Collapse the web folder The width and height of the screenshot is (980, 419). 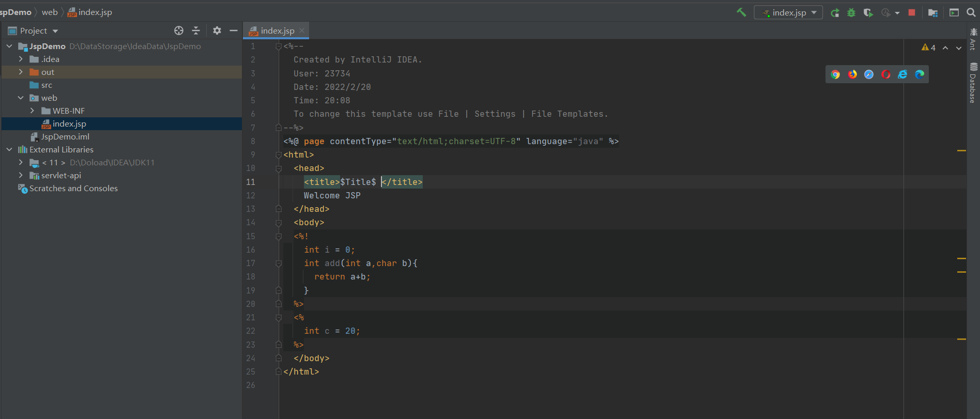point(21,98)
